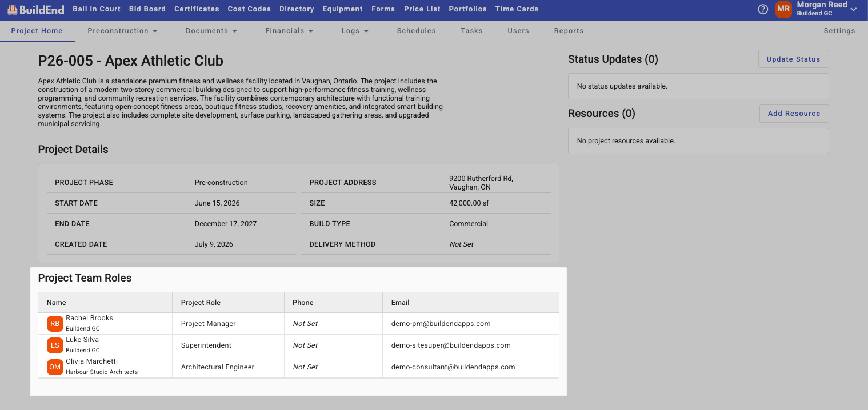Go to Ball In Court
868x410 pixels.
point(97,9)
